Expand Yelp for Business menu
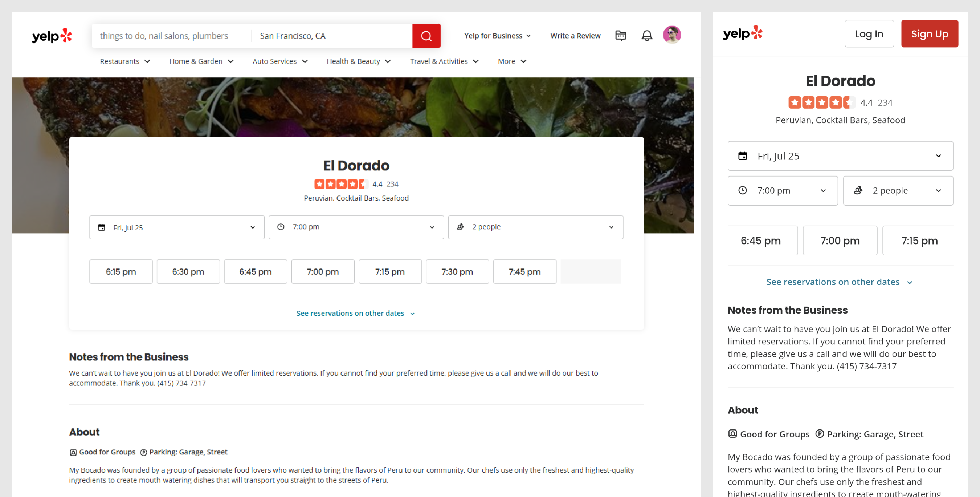Viewport: 980px width, 497px height. tap(497, 36)
